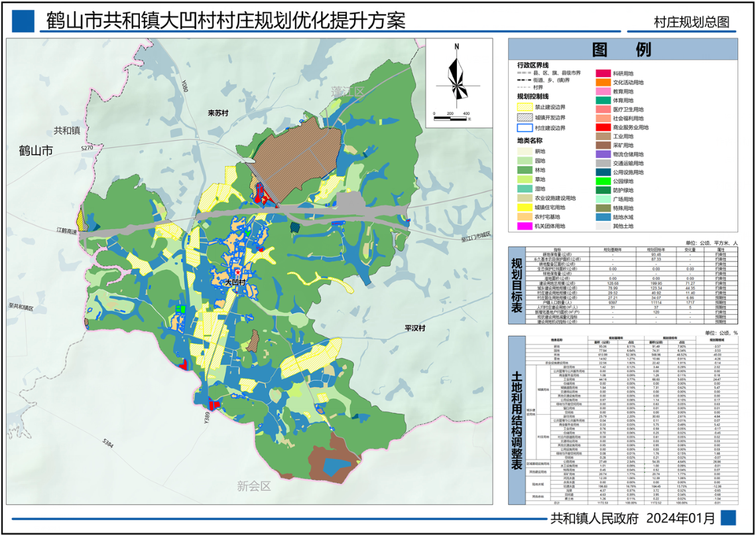This screenshot has width=756, height=535.
Task: Click the 工业用地 tan legend swatch
Action: pos(603,136)
